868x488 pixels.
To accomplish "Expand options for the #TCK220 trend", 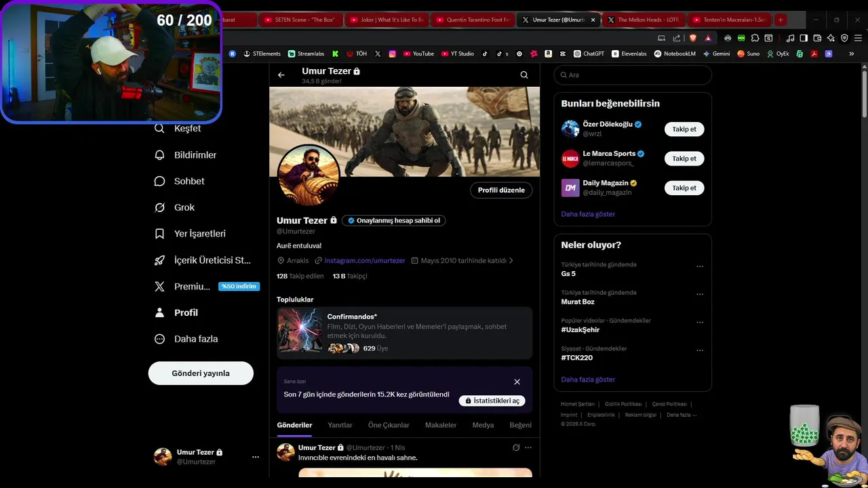I will coord(700,350).
